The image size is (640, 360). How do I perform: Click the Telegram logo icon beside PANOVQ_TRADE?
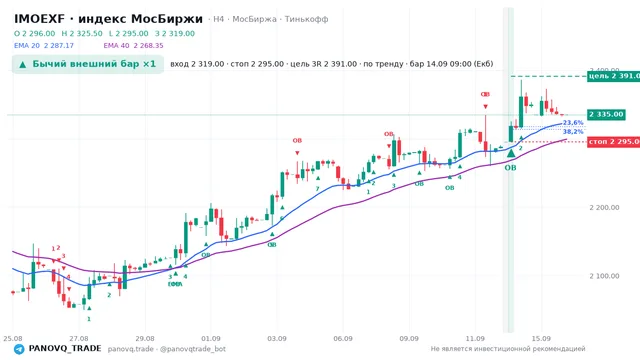pyautogui.click(x=19, y=349)
